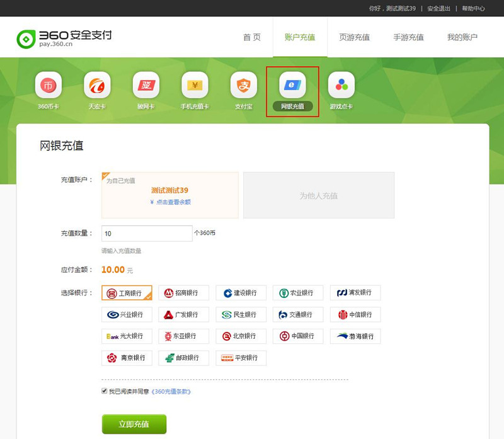The image size is (504, 439).
Task: Click the username 测试测试39 in top bar
Action: (x=401, y=9)
